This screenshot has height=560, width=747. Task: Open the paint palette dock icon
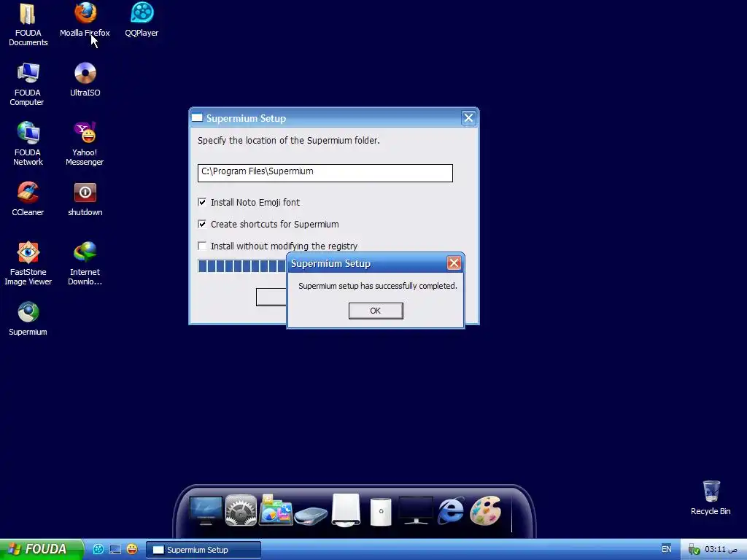click(485, 510)
